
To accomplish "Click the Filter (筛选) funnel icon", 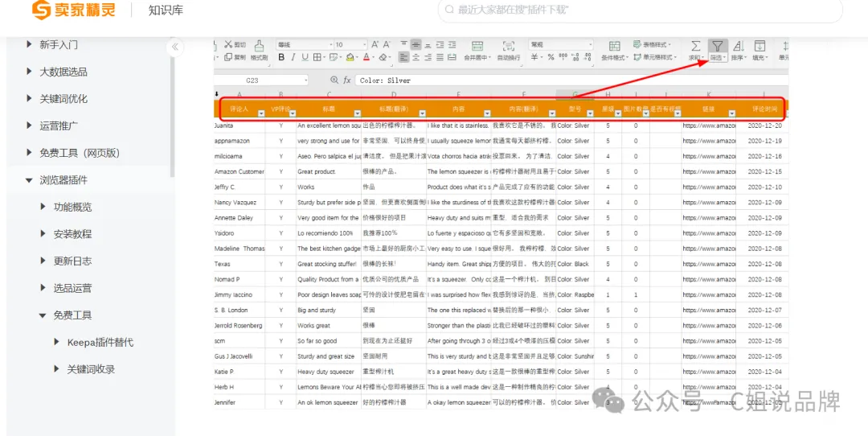I will pos(718,45).
